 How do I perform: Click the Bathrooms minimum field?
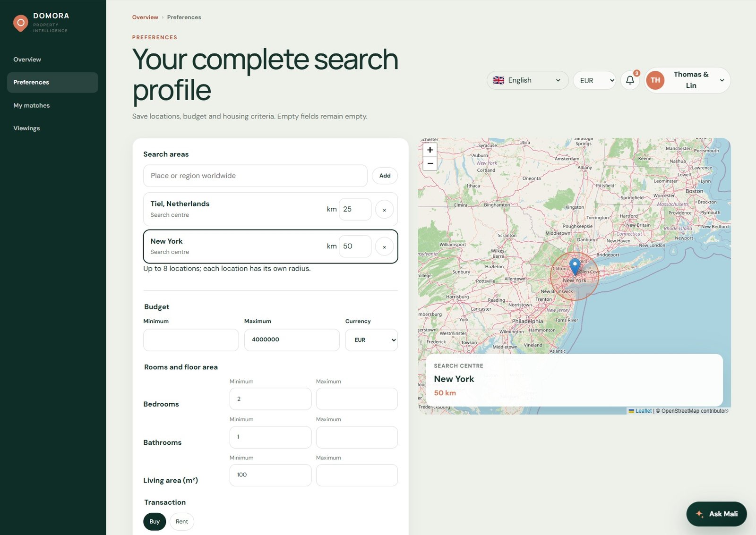(x=270, y=437)
